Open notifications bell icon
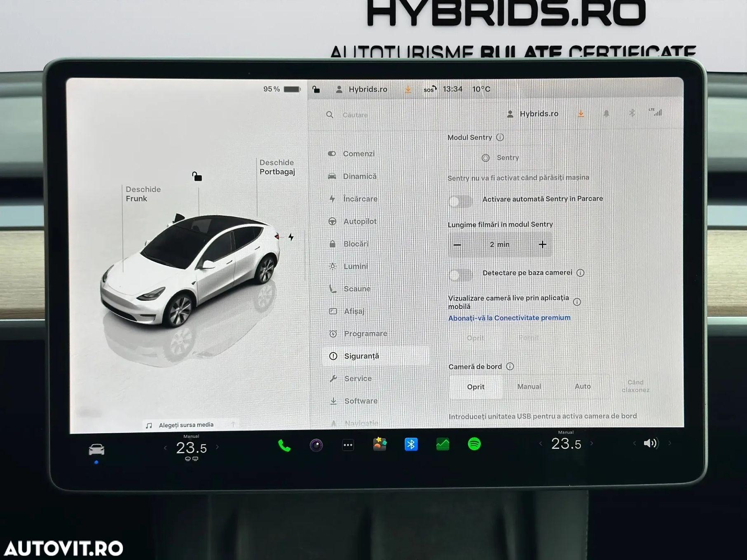The height and width of the screenshot is (560, 747). click(x=606, y=114)
